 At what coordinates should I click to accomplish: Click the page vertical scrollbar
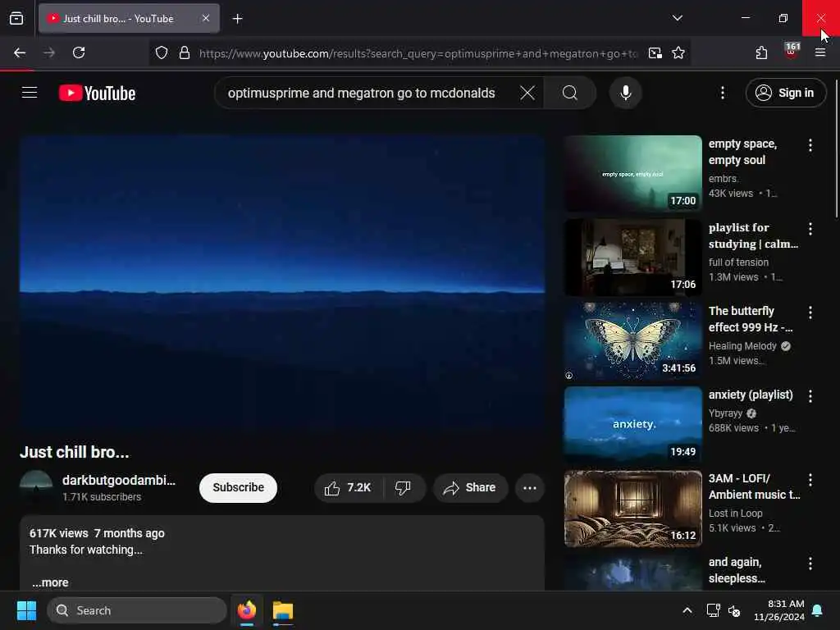click(836, 149)
